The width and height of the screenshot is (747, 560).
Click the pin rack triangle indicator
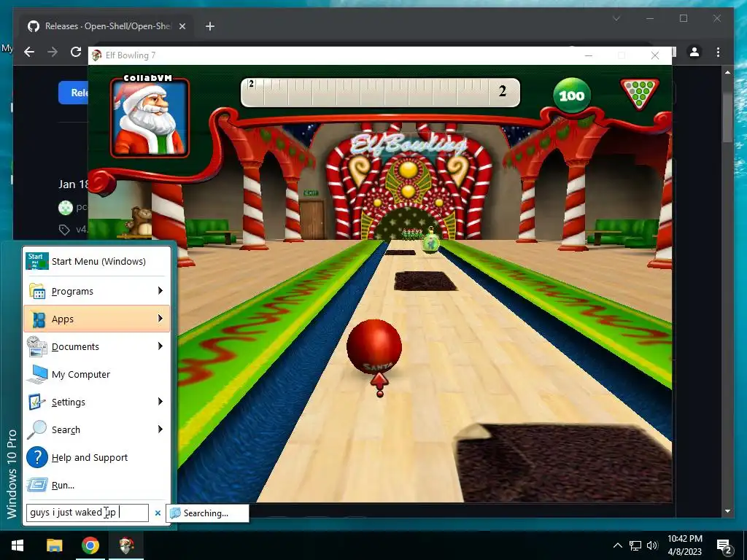click(x=639, y=94)
